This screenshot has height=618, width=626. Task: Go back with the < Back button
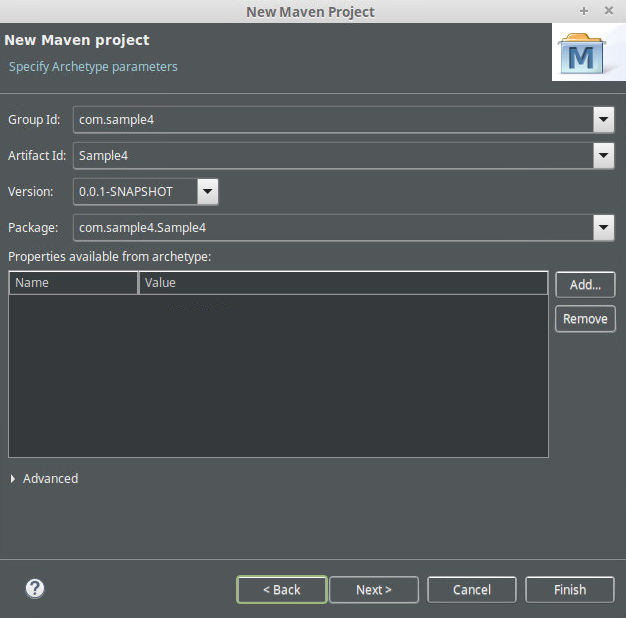coord(282,590)
